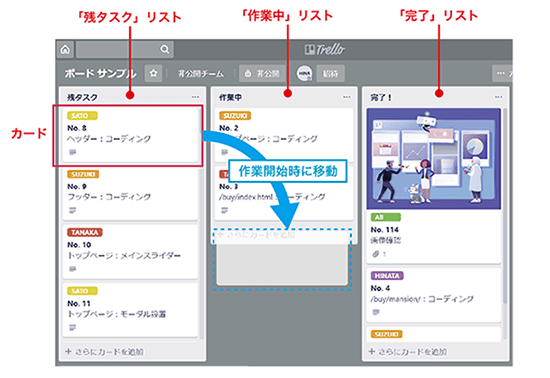Click All label on No. 114 card
Viewport: 550px width, 378px height.
pyautogui.click(x=385, y=217)
